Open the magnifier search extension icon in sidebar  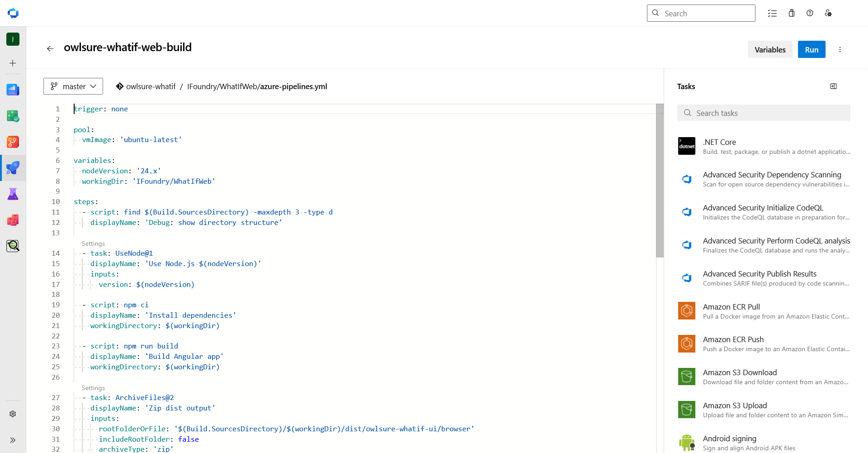(x=13, y=246)
